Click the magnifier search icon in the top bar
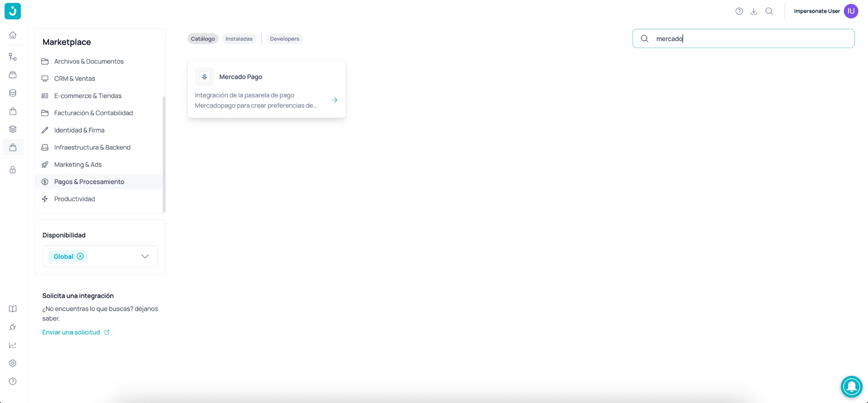The image size is (868, 403). coord(769,11)
